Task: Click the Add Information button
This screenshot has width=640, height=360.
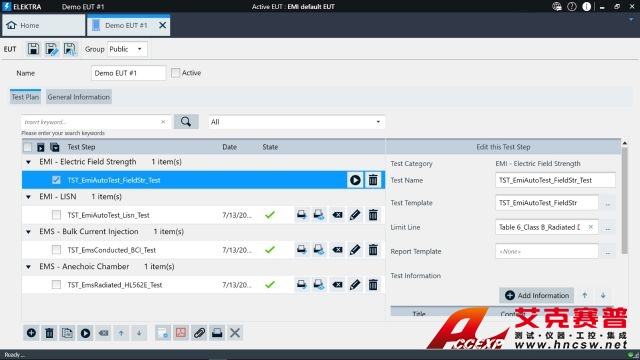Action: tap(537, 296)
